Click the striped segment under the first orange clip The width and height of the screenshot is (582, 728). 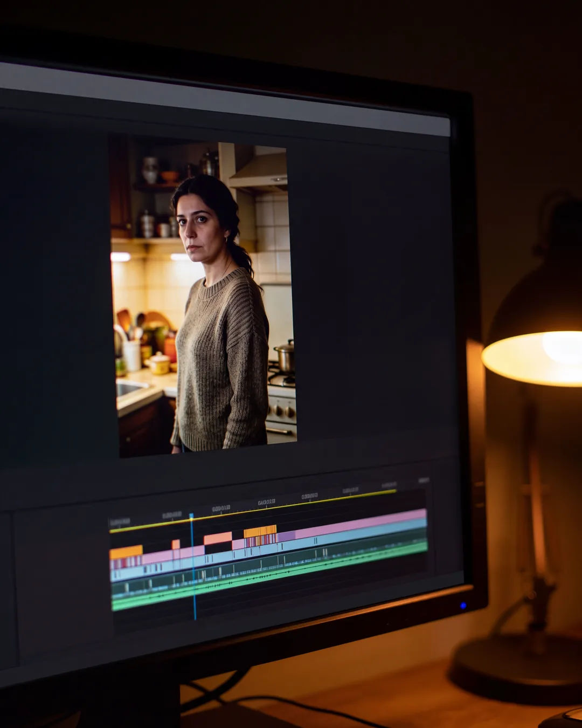[x=126, y=563]
